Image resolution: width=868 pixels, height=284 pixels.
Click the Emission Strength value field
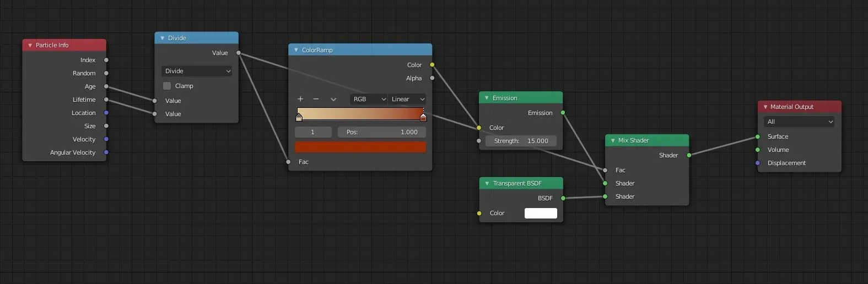coord(521,141)
